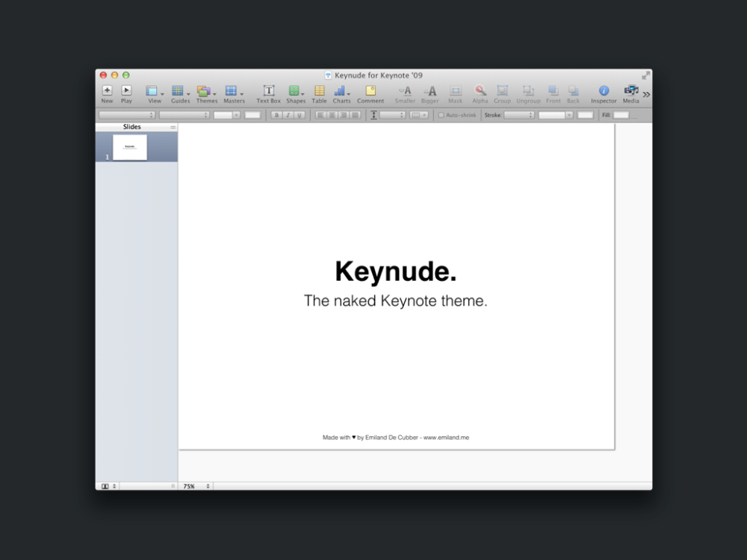Image resolution: width=747 pixels, height=560 pixels.
Task: Open the Masters slide menu
Action: click(x=234, y=94)
